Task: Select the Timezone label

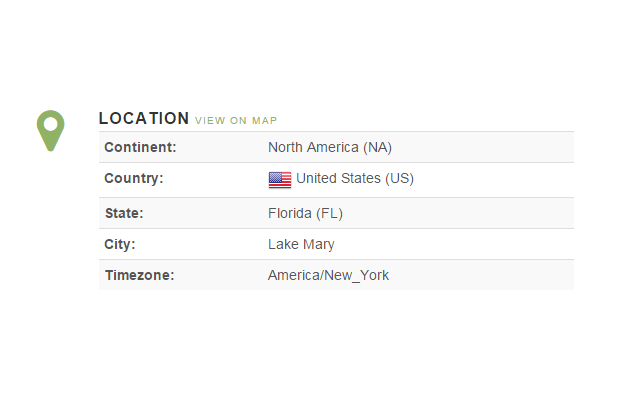Action: click(140, 276)
